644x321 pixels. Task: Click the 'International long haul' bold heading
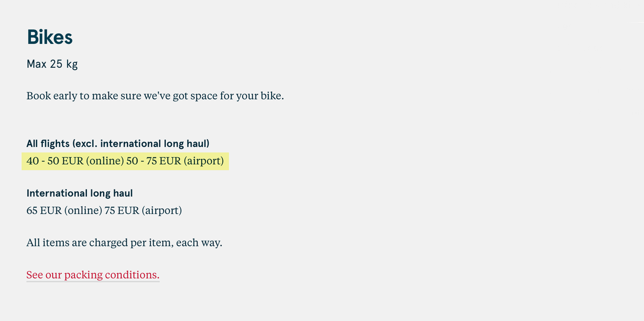(x=79, y=193)
